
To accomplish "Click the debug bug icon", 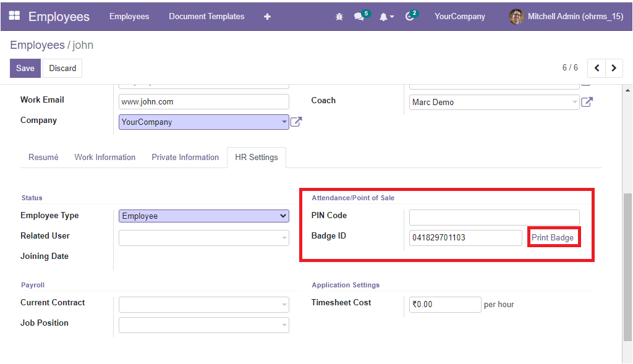I will 339,17.
